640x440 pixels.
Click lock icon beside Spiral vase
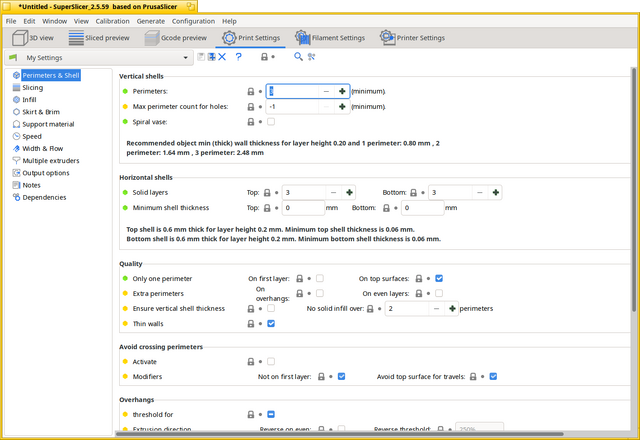tap(251, 122)
